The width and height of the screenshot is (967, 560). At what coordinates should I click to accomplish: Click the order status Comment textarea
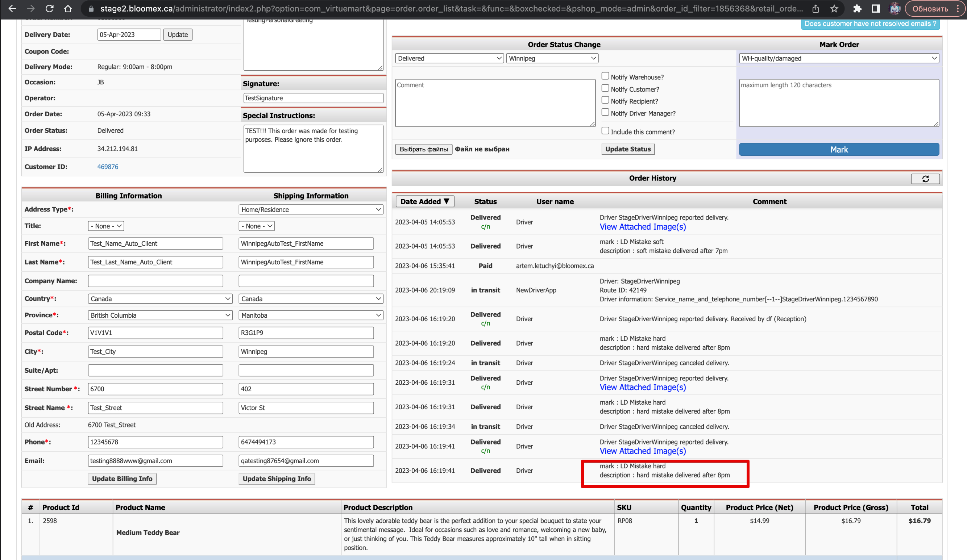495,103
